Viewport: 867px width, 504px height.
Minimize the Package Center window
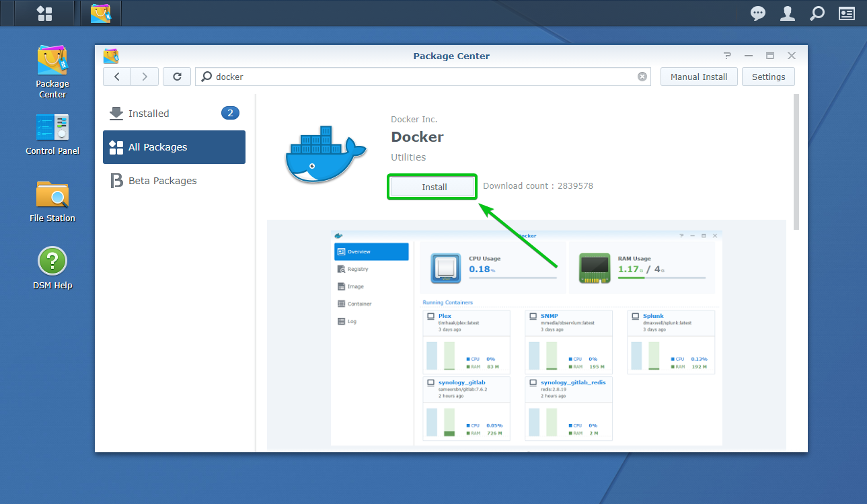pos(749,56)
